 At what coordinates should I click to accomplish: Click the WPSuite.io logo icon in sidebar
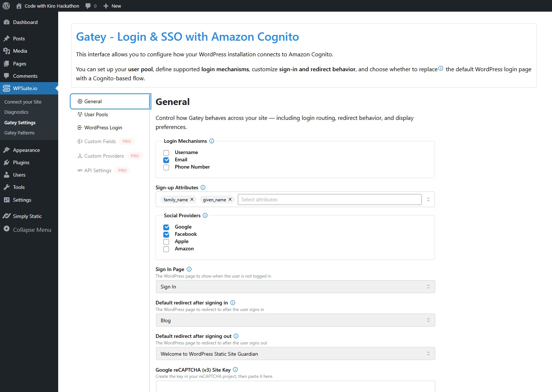[6, 88]
